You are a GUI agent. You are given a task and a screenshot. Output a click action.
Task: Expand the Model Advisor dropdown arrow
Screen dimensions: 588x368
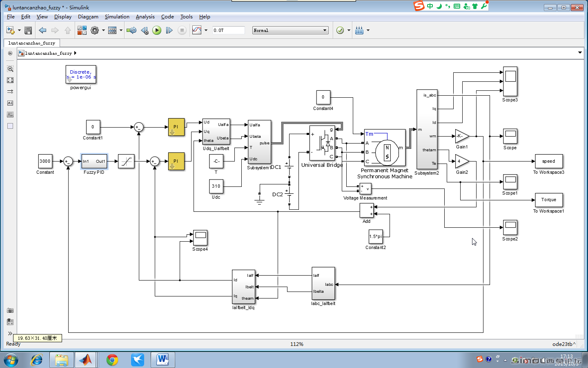click(x=349, y=30)
